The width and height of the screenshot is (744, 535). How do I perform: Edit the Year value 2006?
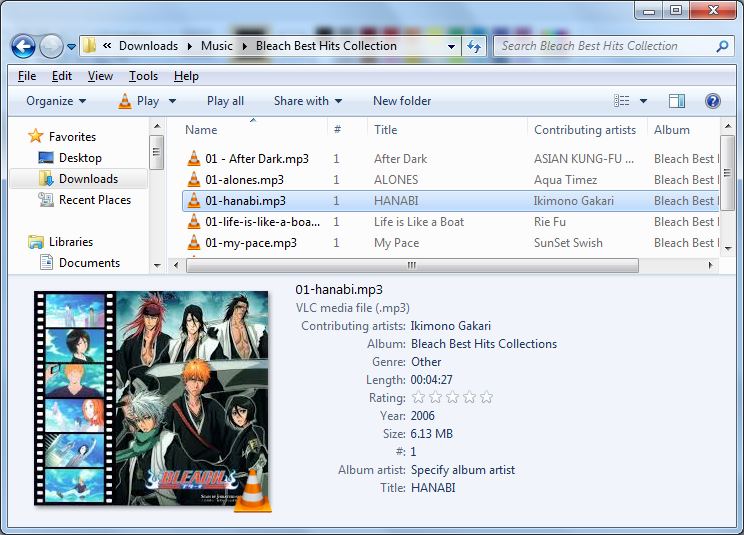tap(422, 416)
